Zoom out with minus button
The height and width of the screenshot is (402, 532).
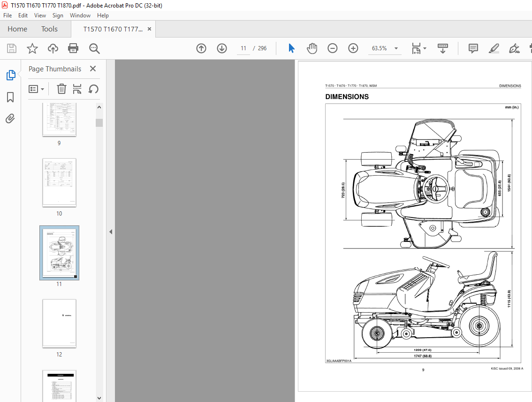(x=333, y=48)
